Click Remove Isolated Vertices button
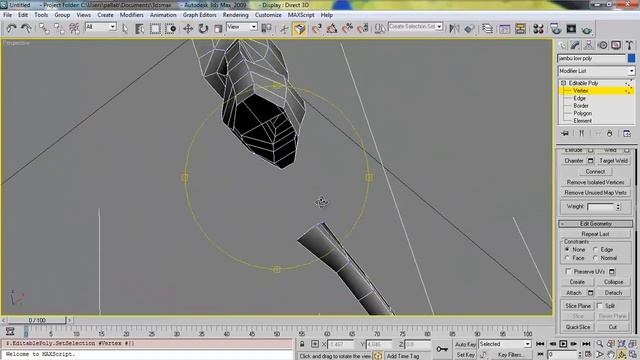 596,182
